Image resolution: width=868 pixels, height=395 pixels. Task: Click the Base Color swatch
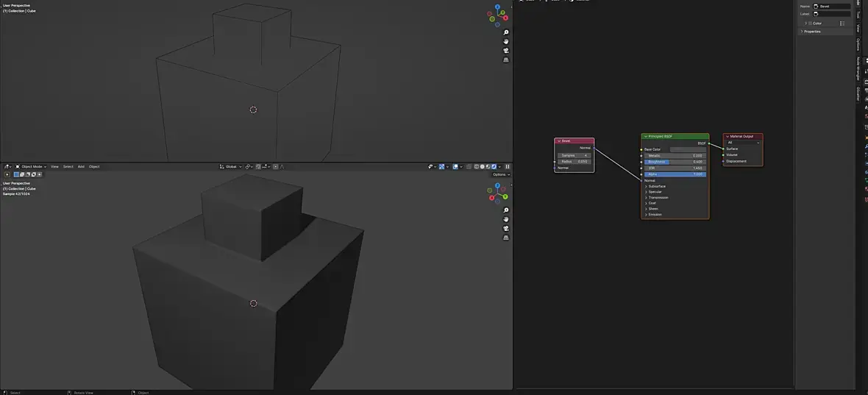[688, 149]
